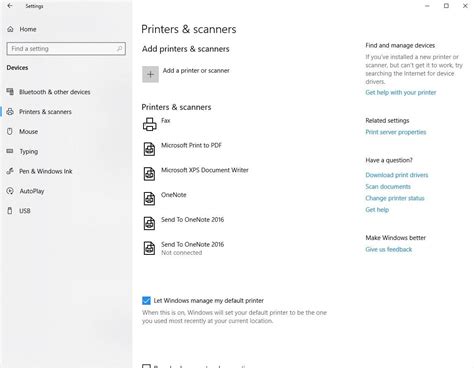Click Home label in sidebar
This screenshot has width=474, height=368.
28,29
